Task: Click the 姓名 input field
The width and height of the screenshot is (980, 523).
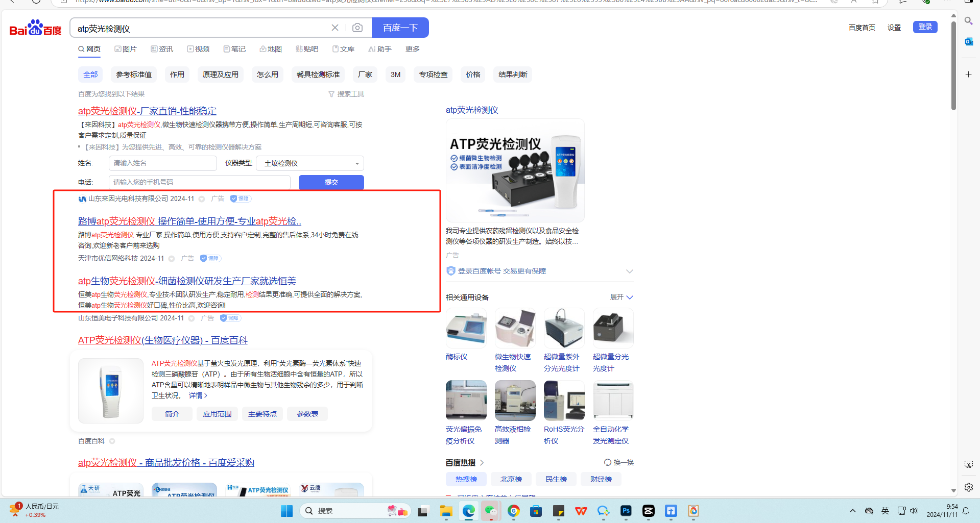Action: (x=163, y=163)
